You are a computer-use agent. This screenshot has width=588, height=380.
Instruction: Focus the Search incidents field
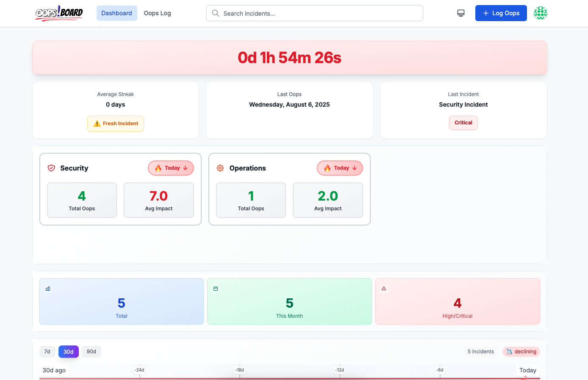point(314,13)
